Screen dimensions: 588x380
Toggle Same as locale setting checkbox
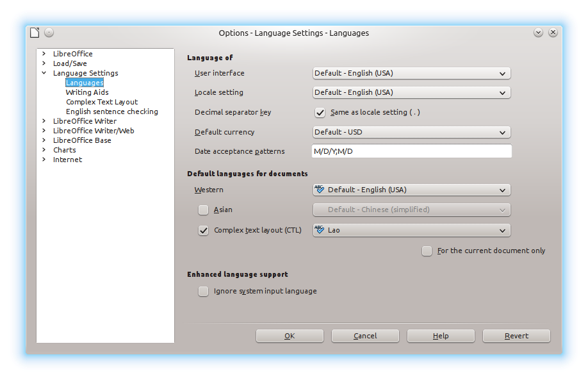320,112
